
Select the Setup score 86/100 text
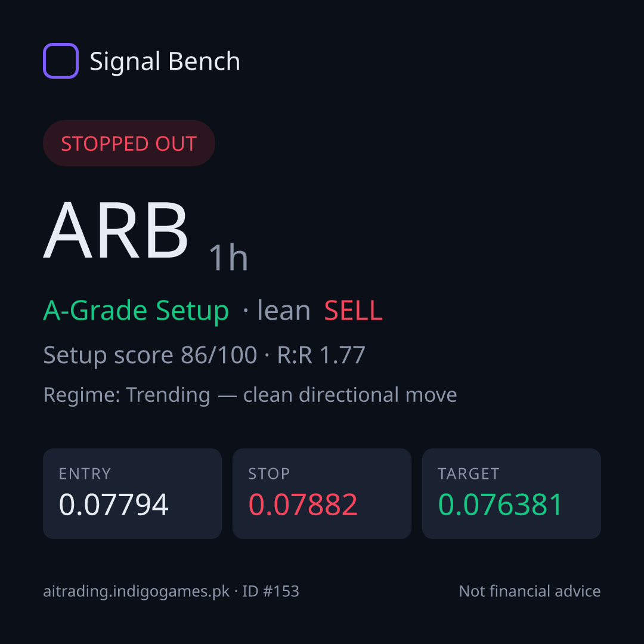click(150, 355)
